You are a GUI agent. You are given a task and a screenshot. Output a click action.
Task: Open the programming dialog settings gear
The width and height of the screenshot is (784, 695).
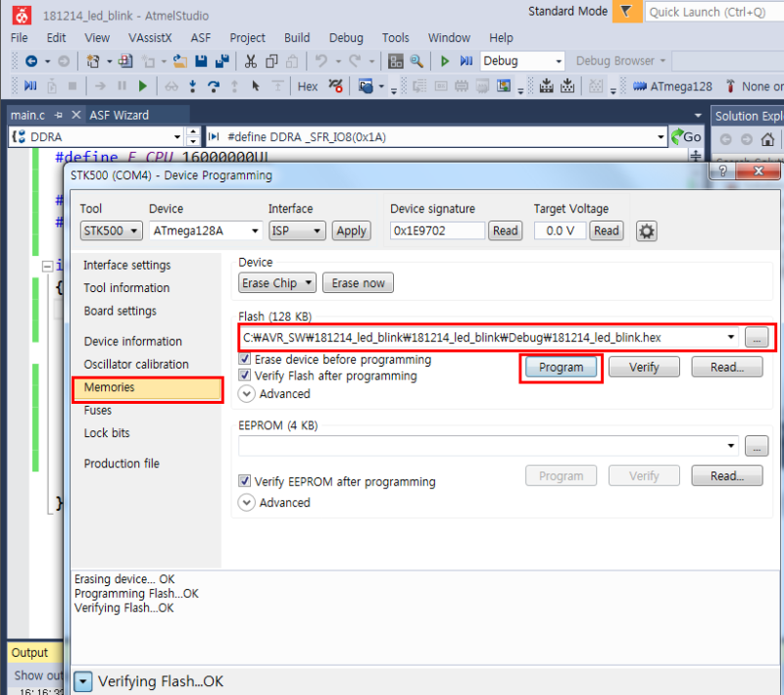[x=647, y=231]
